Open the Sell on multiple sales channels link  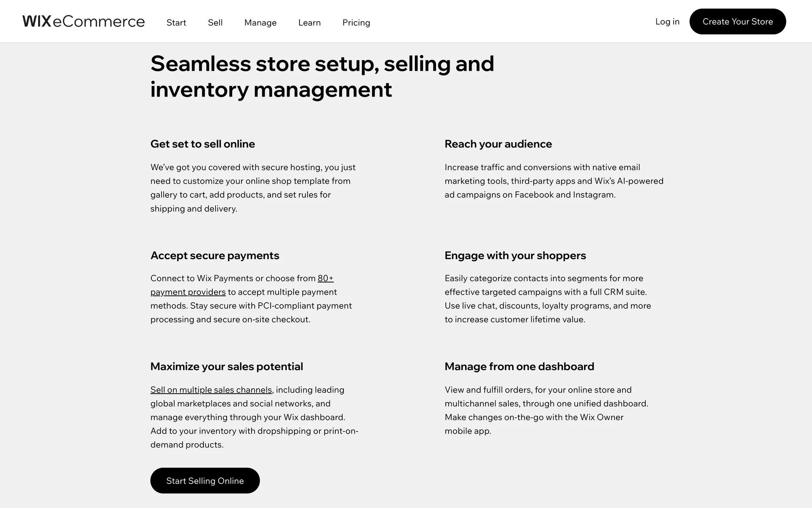coord(211,390)
